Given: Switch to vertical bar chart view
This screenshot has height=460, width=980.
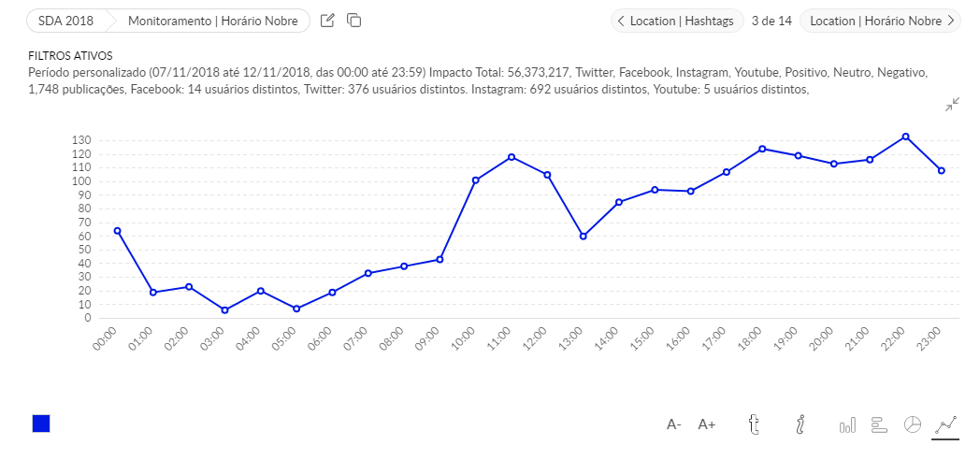Looking at the screenshot, I should (x=847, y=425).
